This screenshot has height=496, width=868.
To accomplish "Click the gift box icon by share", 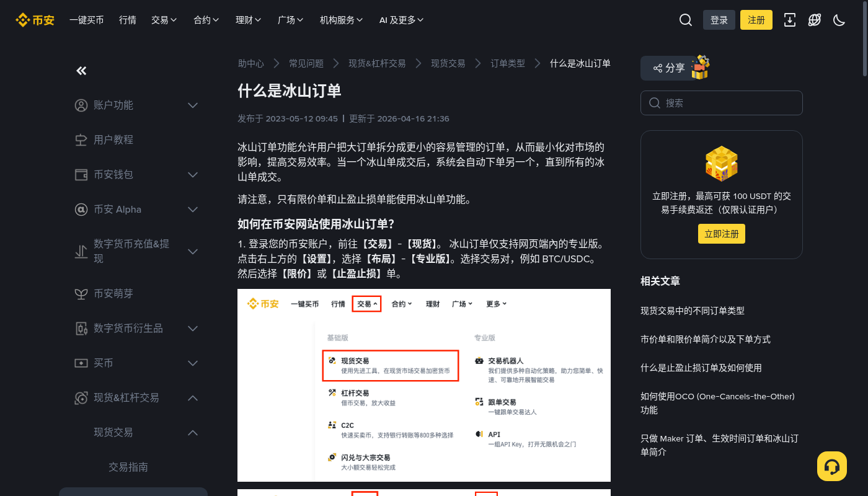I will click(x=701, y=67).
